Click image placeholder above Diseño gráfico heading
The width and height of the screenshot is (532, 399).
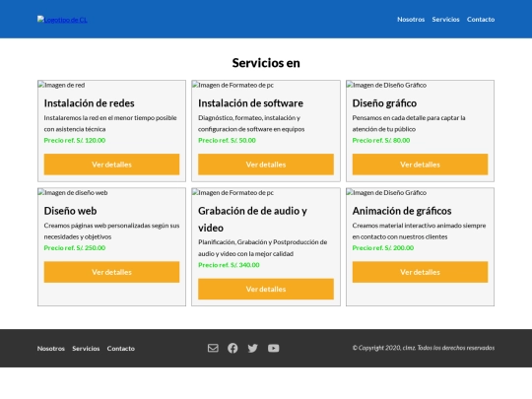(386, 85)
